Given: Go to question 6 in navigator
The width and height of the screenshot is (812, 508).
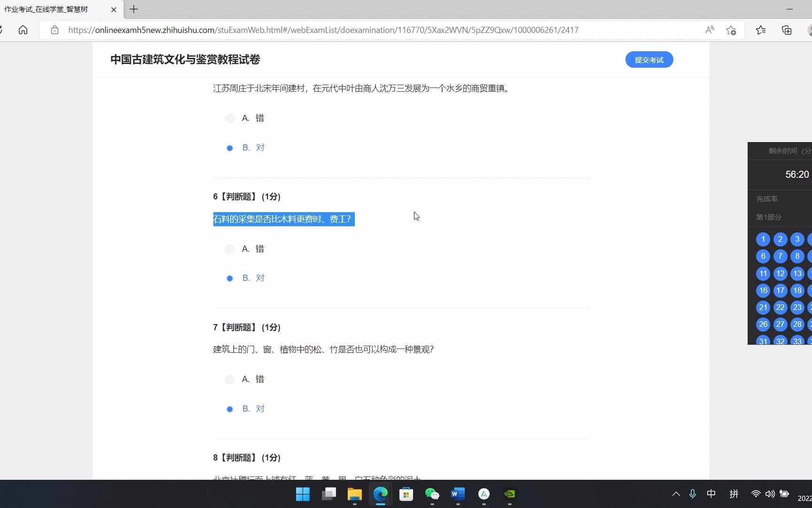Looking at the screenshot, I should 763,256.
